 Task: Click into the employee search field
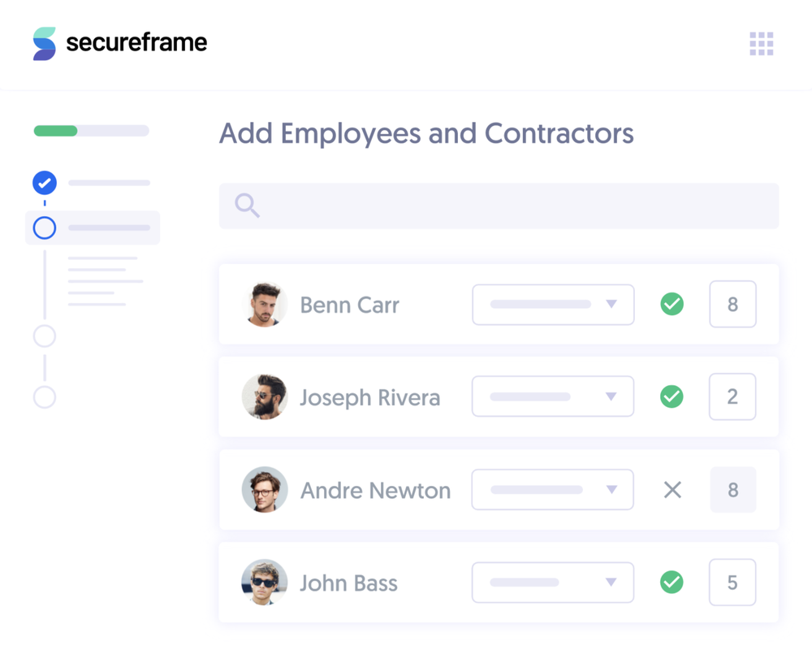pos(512,206)
